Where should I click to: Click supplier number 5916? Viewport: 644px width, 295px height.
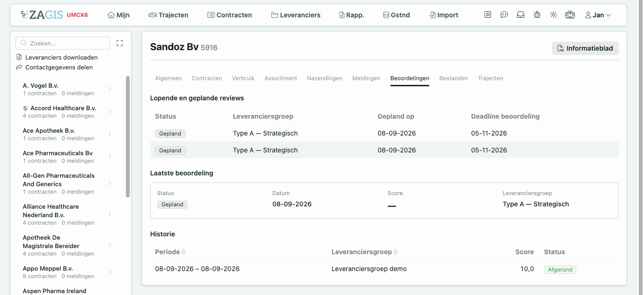click(x=209, y=47)
